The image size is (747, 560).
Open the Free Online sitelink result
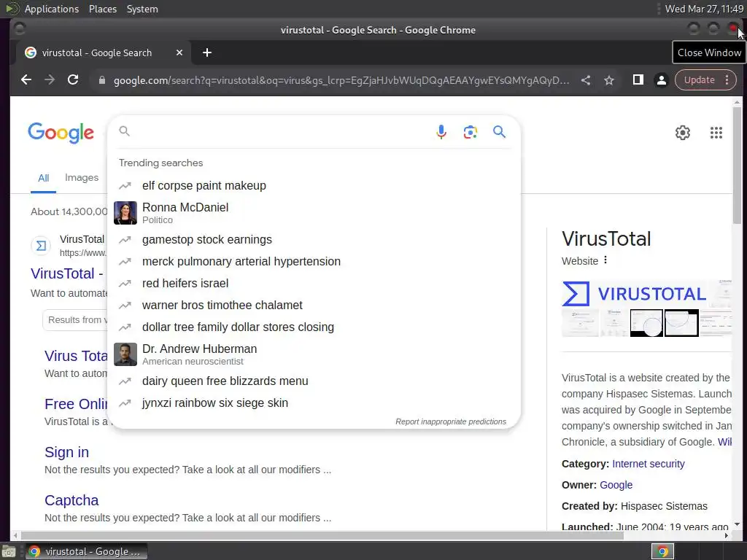[x=76, y=404]
